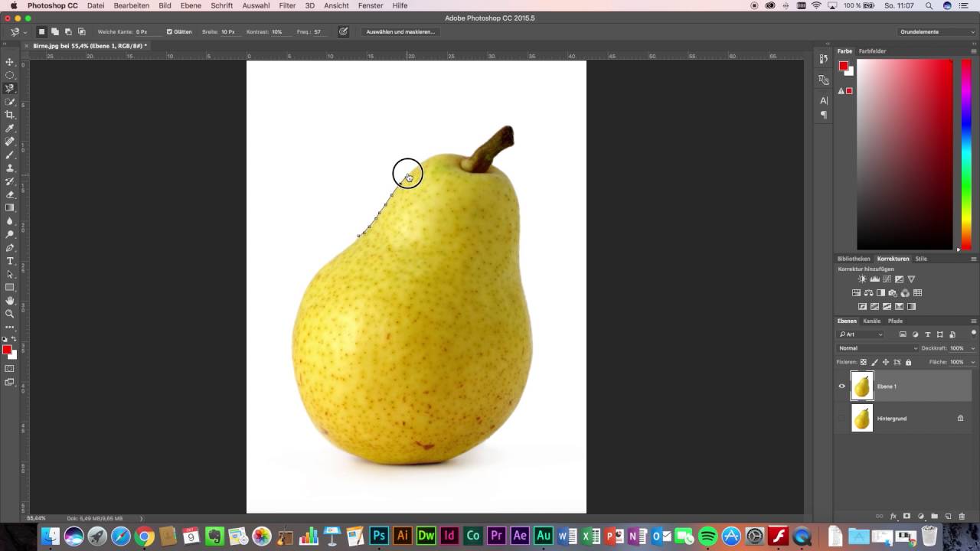Click Auswählen und maskieren button
Viewport: 980px width, 551px height.
pyautogui.click(x=400, y=32)
